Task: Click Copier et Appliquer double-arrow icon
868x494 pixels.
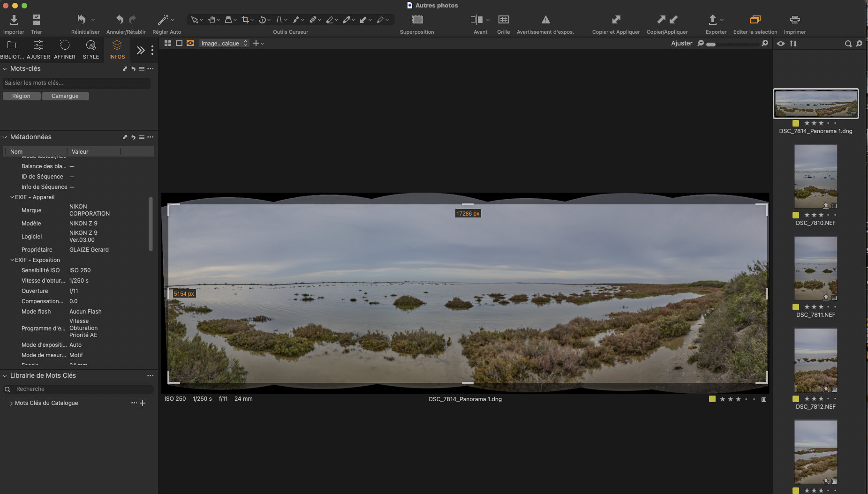Action: click(616, 20)
